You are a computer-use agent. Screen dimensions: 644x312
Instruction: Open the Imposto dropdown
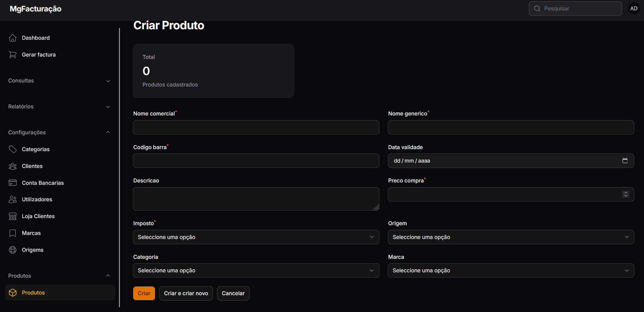pyautogui.click(x=256, y=237)
